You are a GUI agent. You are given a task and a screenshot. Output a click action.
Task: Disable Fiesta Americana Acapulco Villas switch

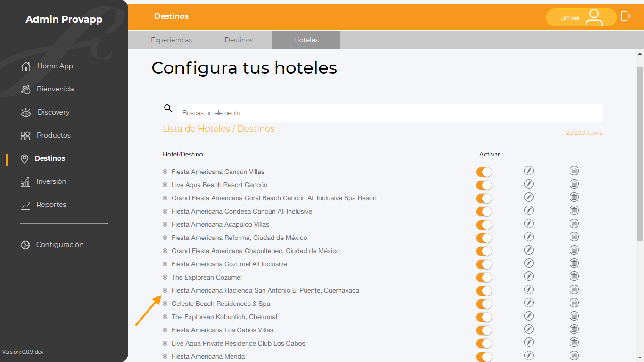[x=484, y=225]
